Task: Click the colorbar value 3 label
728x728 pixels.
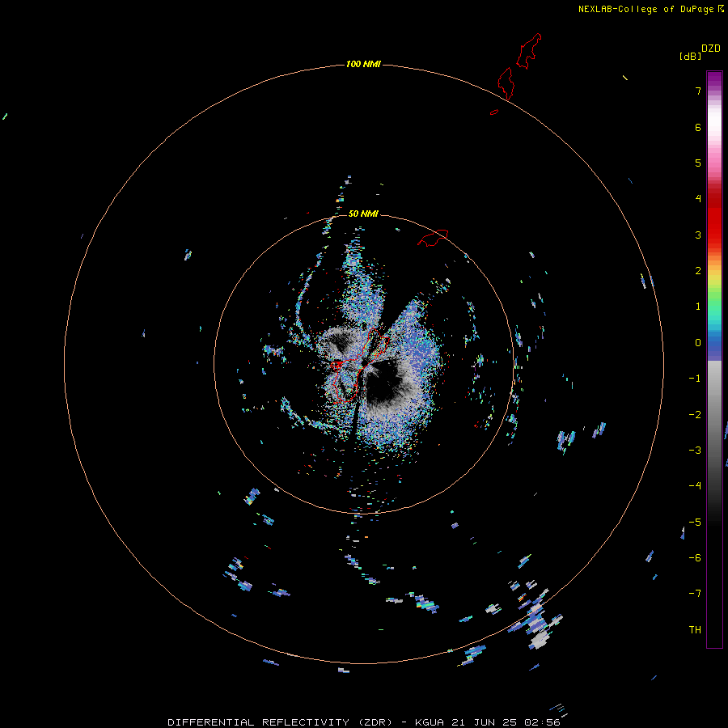Action: (698, 235)
